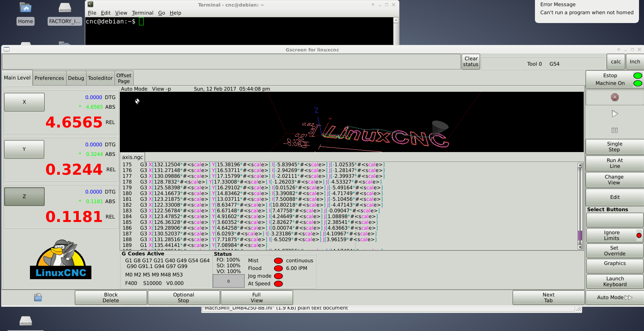The height and width of the screenshot is (331, 644).
Task: Click the gcode list scrollbar thumb
Action: [x=580, y=235]
